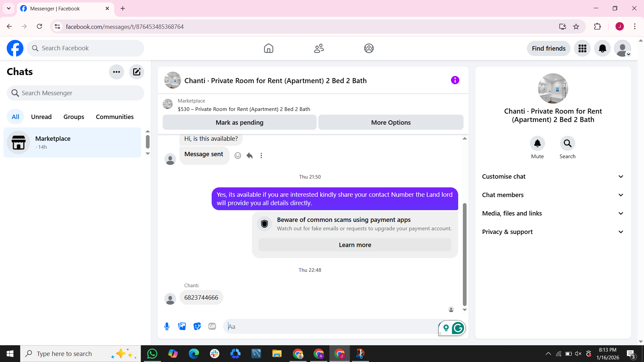The height and width of the screenshot is (362, 644).
Task: Open the sticker picker icon
Action: click(197, 326)
